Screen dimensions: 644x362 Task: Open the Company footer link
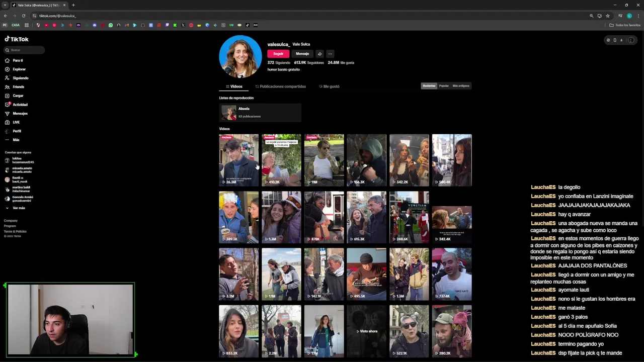pos(11,221)
